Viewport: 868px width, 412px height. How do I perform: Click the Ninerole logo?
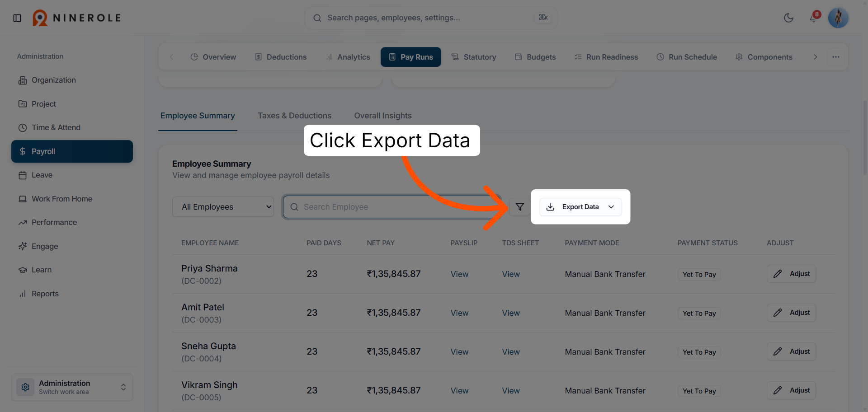click(77, 18)
